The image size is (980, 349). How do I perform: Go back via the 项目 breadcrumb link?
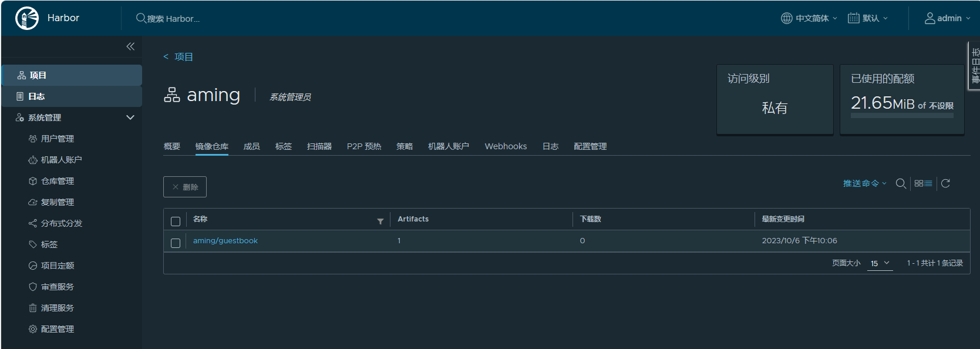point(184,57)
